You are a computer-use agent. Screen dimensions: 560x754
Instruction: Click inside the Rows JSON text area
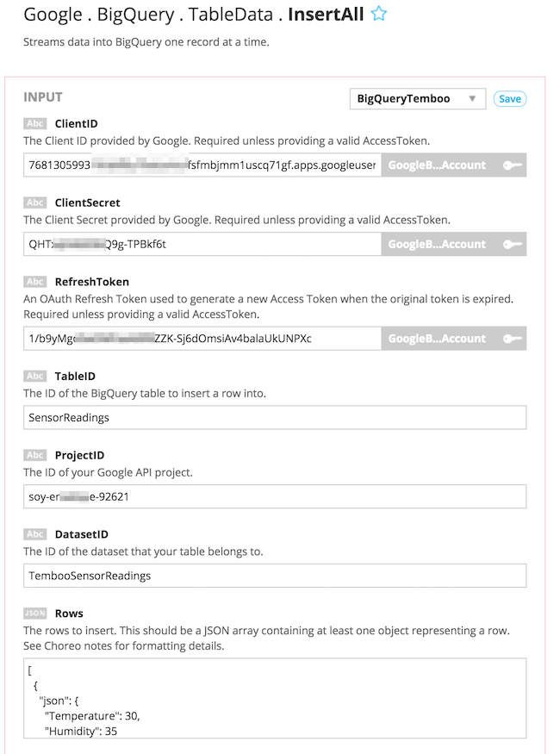pos(275,698)
